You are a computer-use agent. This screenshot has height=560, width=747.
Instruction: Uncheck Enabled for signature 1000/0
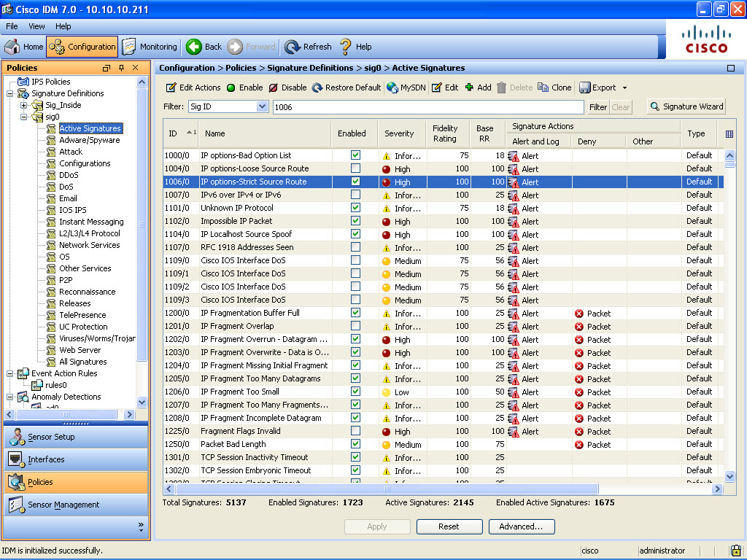tap(355, 155)
